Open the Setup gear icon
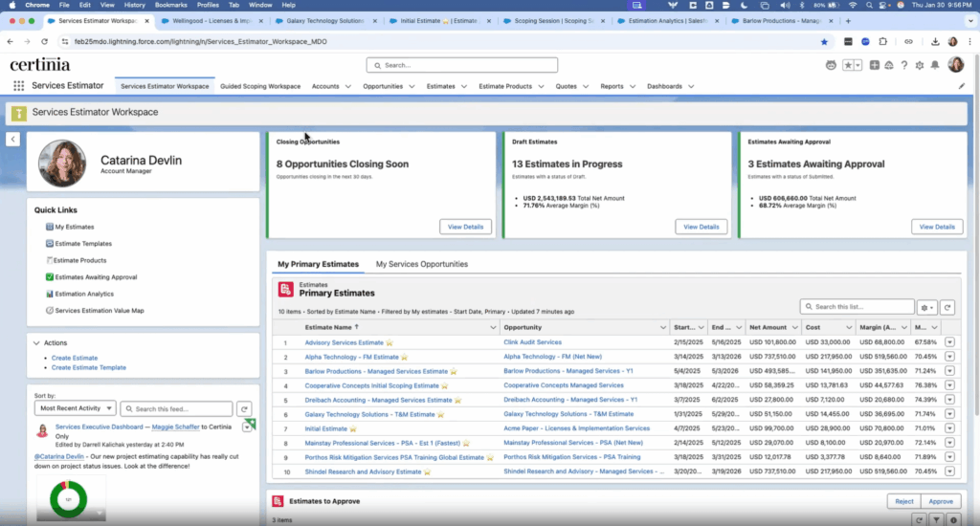 click(x=920, y=65)
